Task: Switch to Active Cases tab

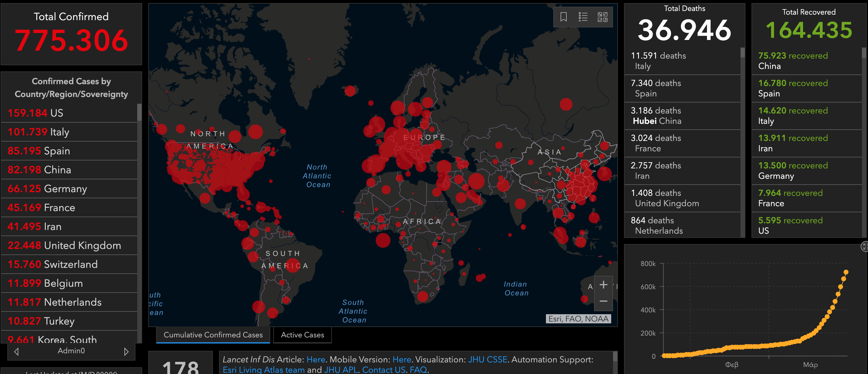Action: pos(302,335)
